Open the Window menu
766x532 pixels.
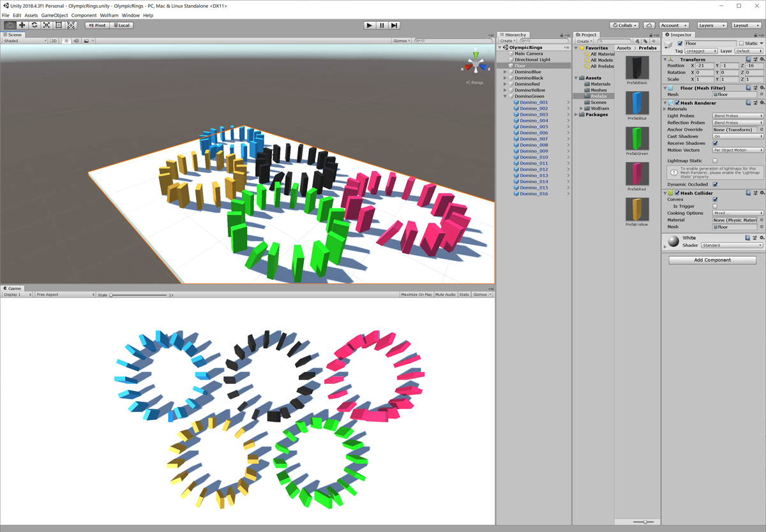pyautogui.click(x=130, y=15)
